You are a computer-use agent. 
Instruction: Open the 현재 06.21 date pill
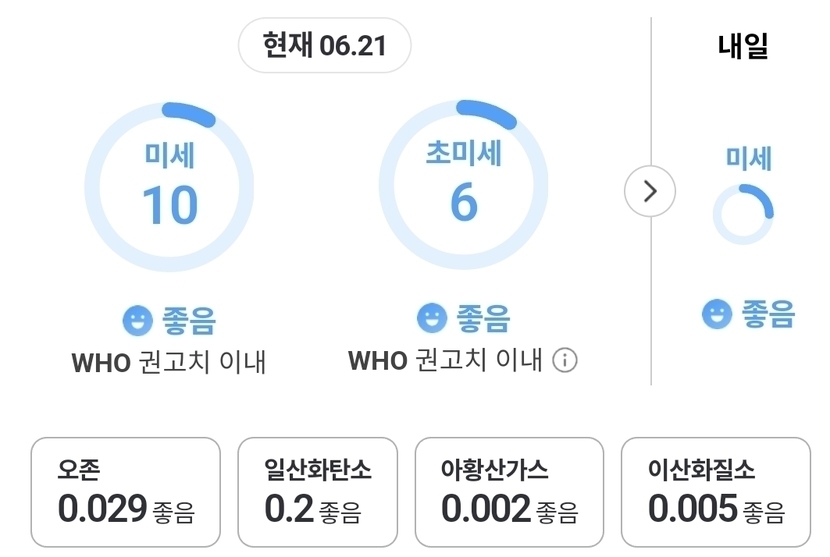click(x=324, y=45)
